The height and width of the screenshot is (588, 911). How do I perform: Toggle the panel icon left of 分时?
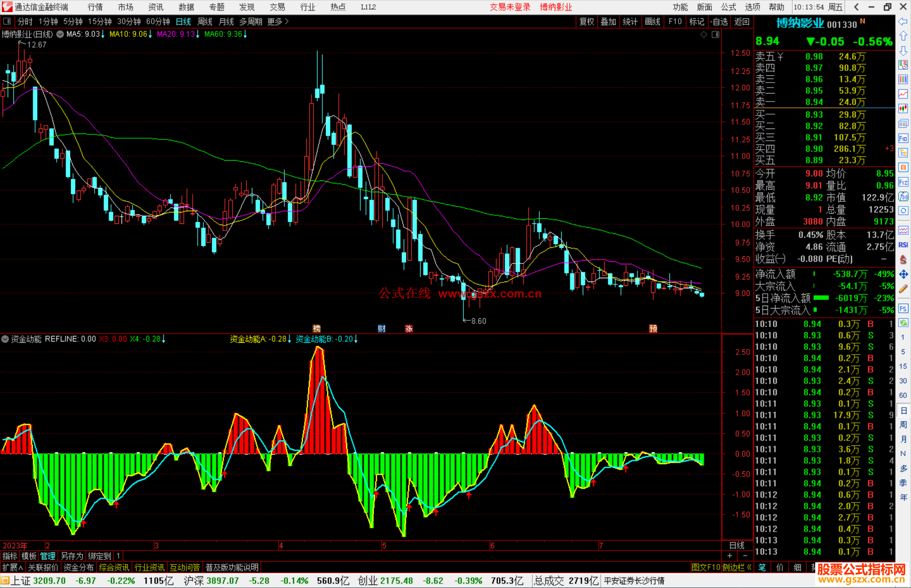[x=7, y=21]
